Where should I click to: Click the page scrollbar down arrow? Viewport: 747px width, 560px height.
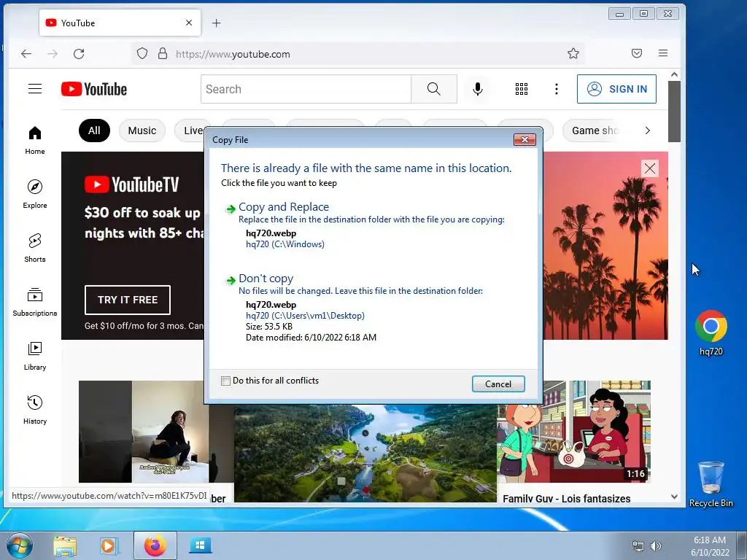674,496
